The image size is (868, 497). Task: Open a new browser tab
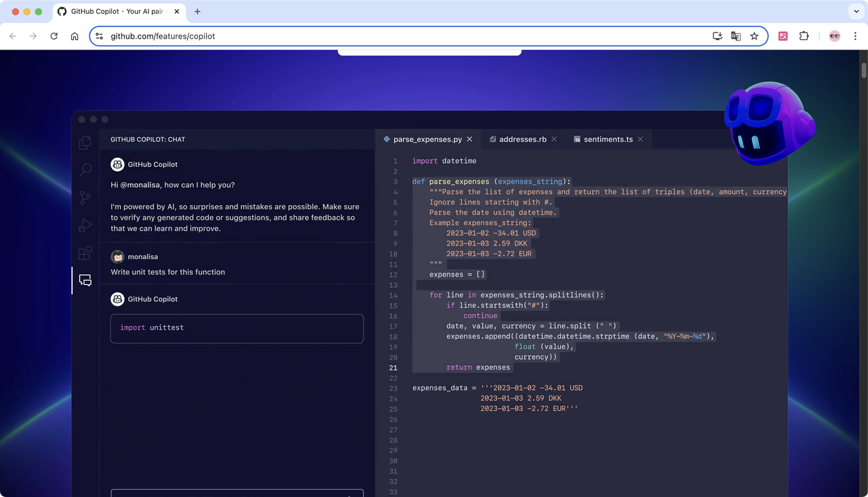(197, 12)
